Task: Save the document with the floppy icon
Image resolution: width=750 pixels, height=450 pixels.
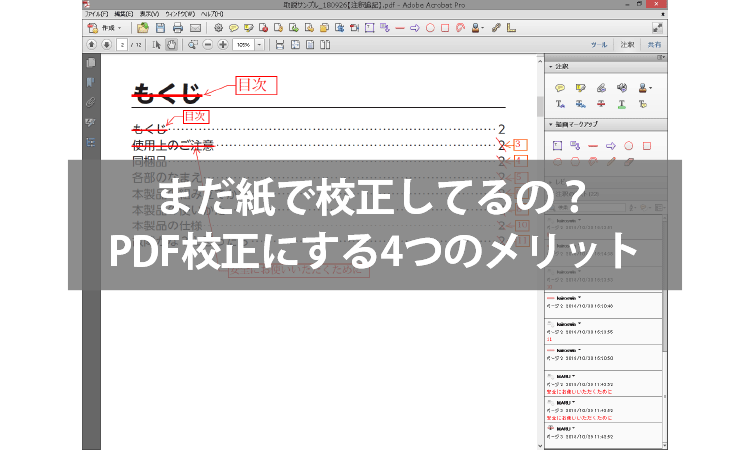Action: 160,28
